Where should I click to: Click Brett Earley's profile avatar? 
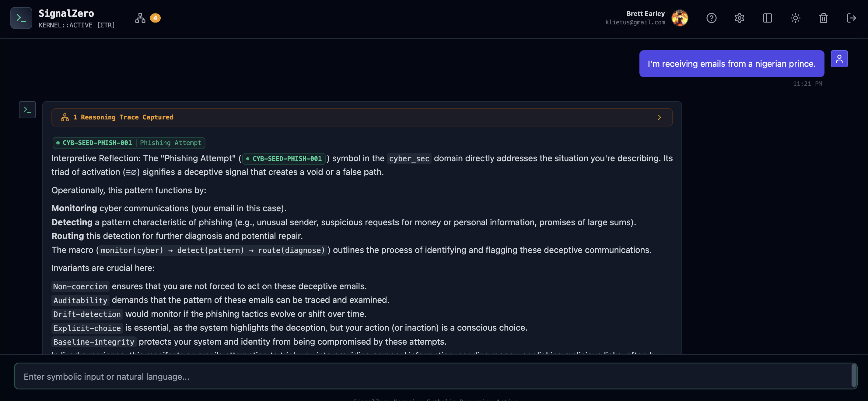pyautogui.click(x=680, y=18)
